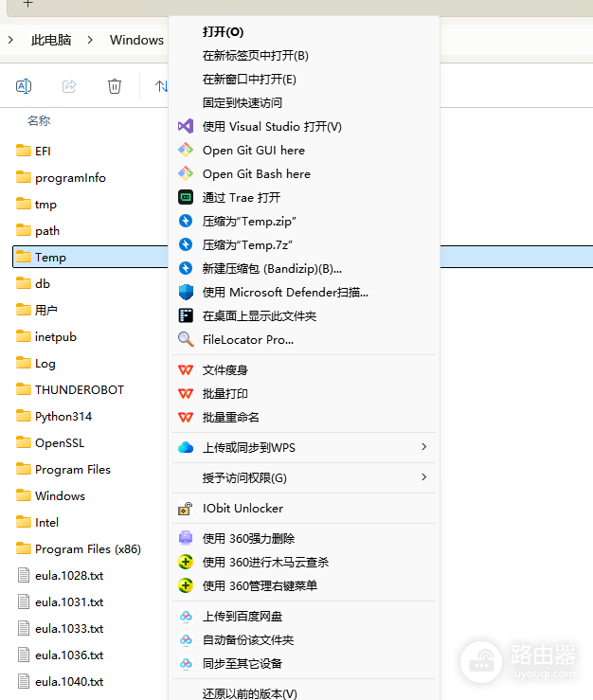Select 在新窗口中打开(E)
This screenshot has width=593, height=700.
coord(249,79)
